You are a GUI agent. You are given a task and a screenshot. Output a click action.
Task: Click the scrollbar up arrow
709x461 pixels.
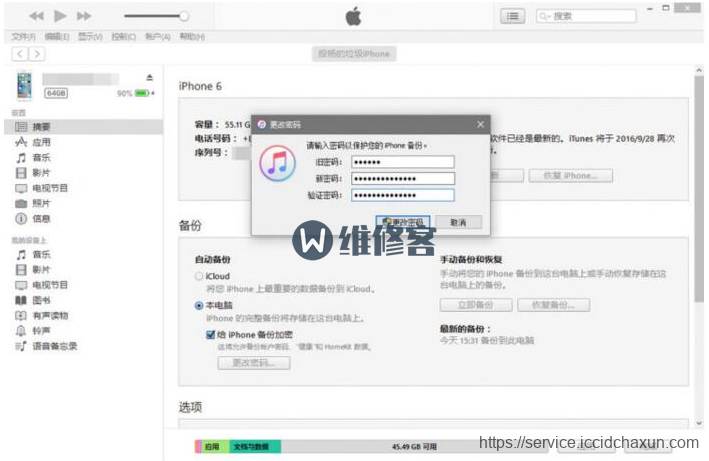pyautogui.click(x=699, y=71)
